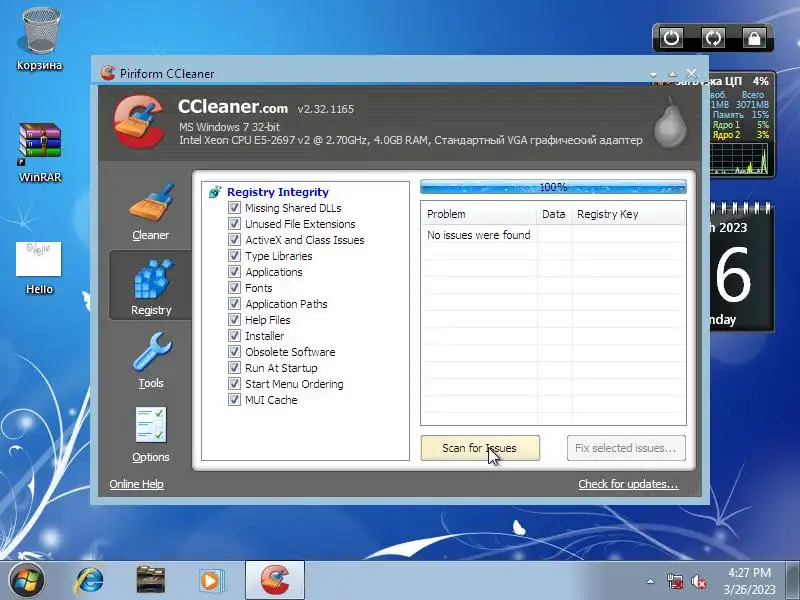Toggle Obsolete Software checkbox
Viewport: 800px width, 600px height.
tap(234, 352)
